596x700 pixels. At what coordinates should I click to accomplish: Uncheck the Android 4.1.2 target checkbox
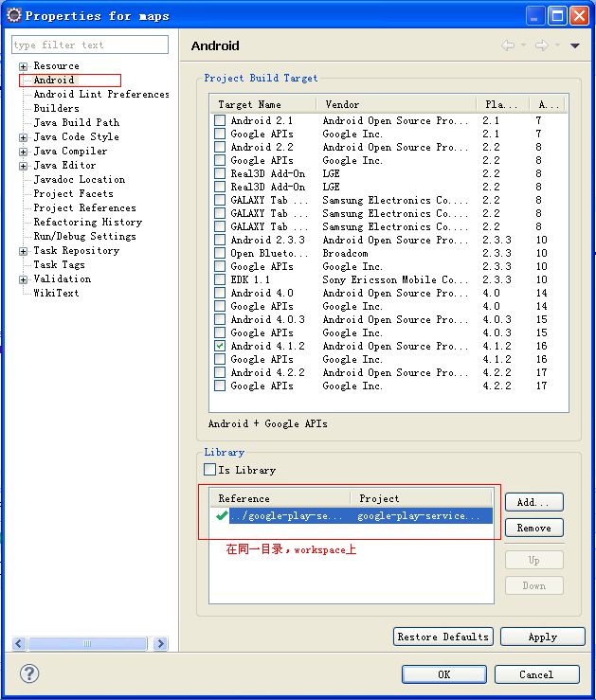220,346
